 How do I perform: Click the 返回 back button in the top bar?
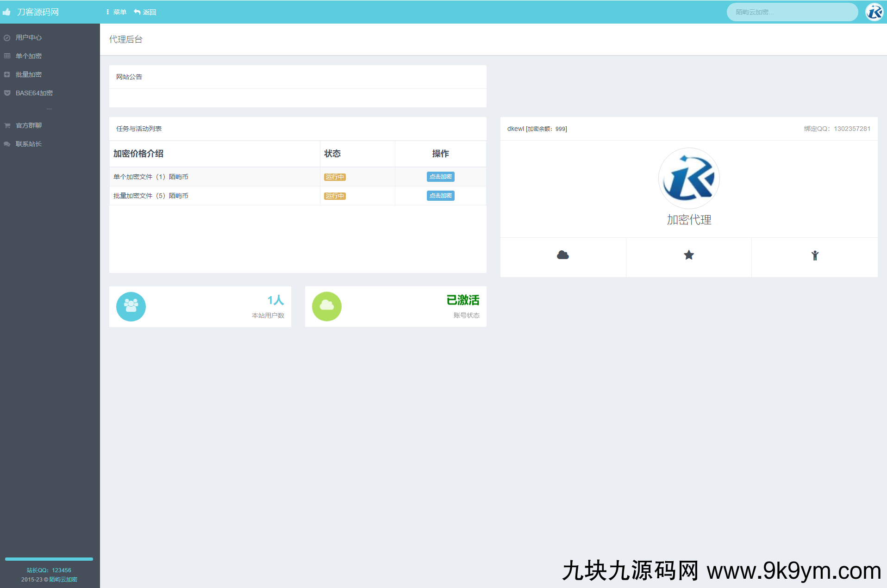coord(145,12)
